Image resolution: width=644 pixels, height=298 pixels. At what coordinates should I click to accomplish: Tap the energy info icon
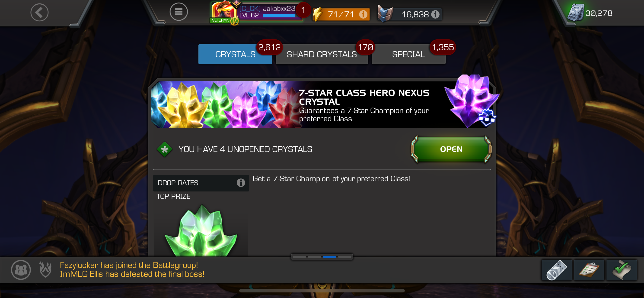coord(363,14)
